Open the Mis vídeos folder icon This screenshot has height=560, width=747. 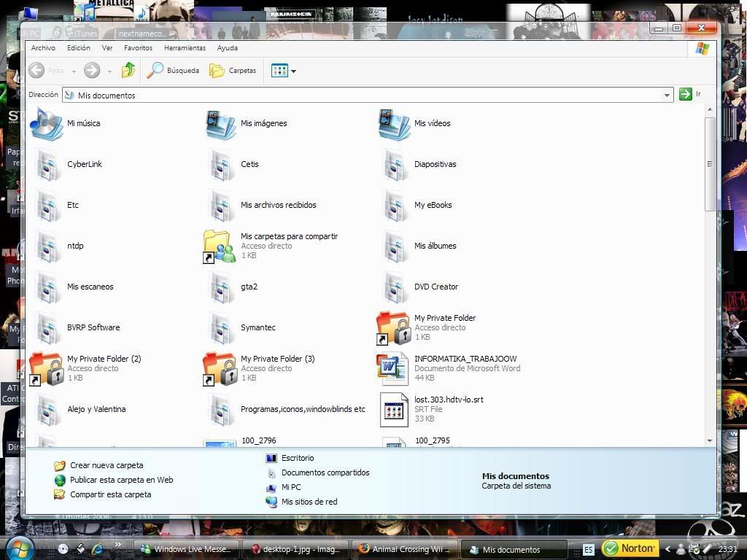[x=394, y=123]
